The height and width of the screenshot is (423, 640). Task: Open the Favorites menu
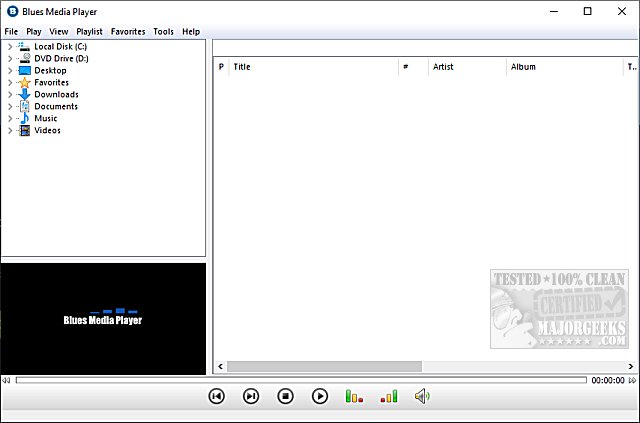point(128,31)
